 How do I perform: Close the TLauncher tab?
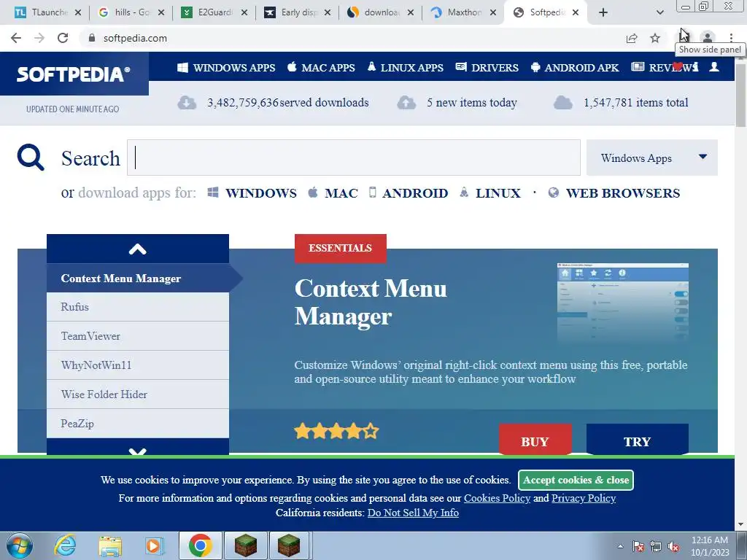(78, 12)
